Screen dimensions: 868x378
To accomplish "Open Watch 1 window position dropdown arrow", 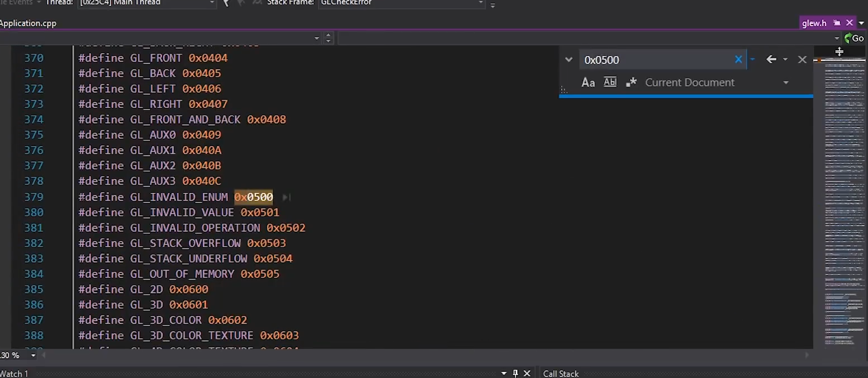I will tap(504, 373).
